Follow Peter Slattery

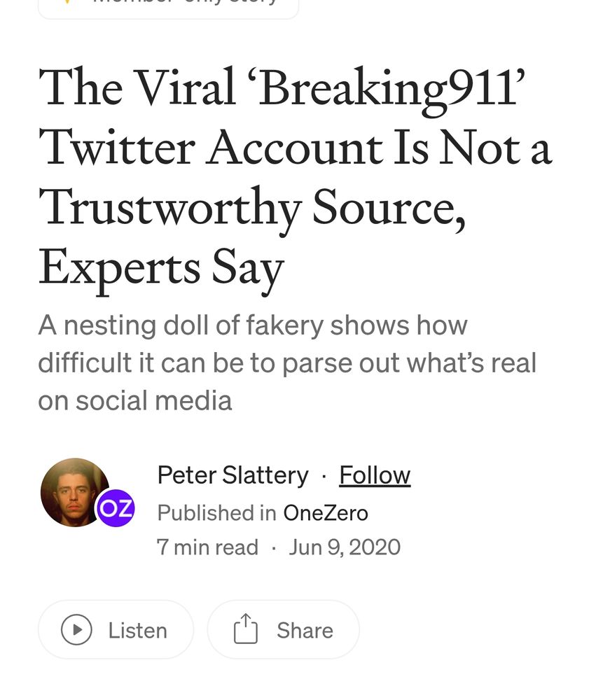[x=375, y=475]
